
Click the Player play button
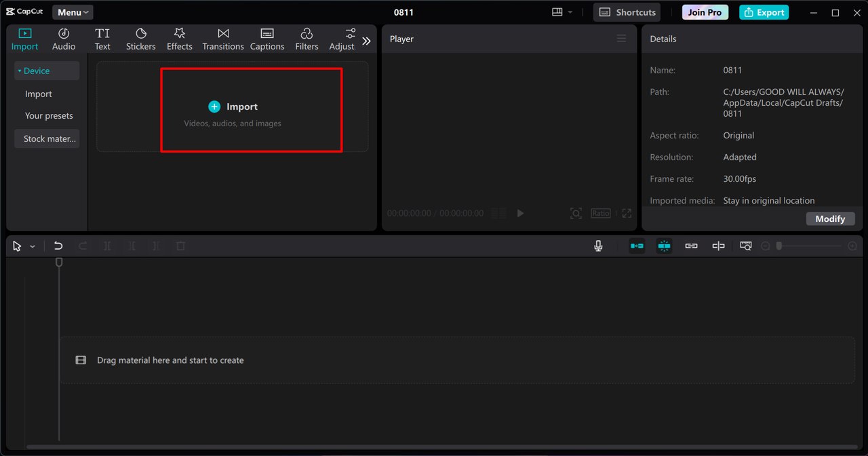[520, 213]
